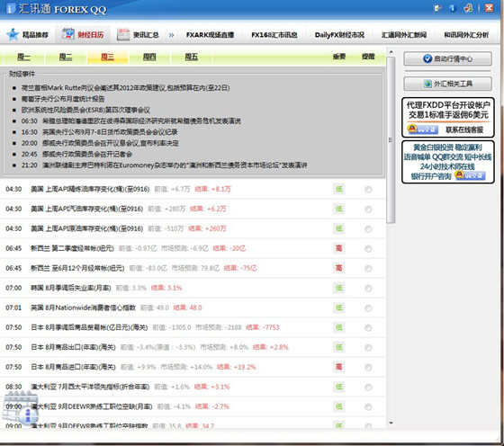Open the 精品推荐 star icon
Viewport: 504px width, 446px height.
(x=13, y=34)
